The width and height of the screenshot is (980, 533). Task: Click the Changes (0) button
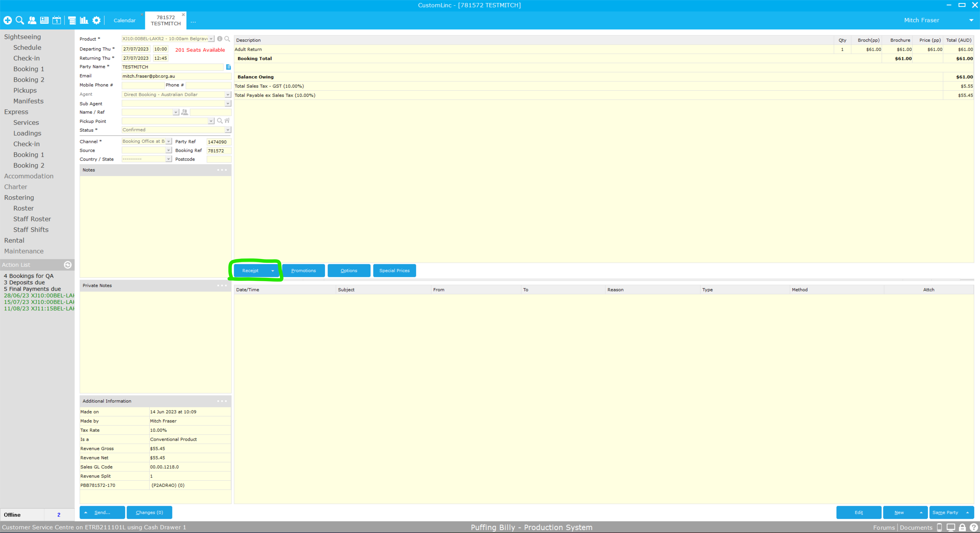pyautogui.click(x=150, y=513)
